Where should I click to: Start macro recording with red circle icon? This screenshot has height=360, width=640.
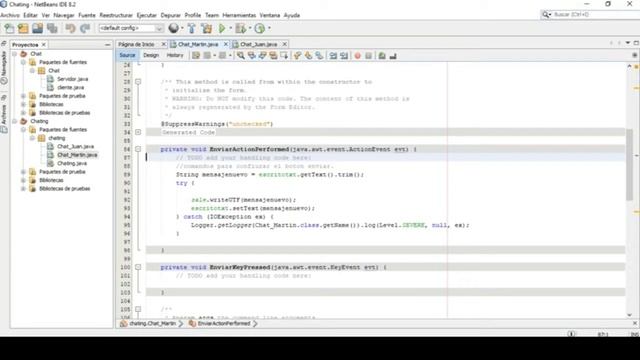(x=358, y=56)
